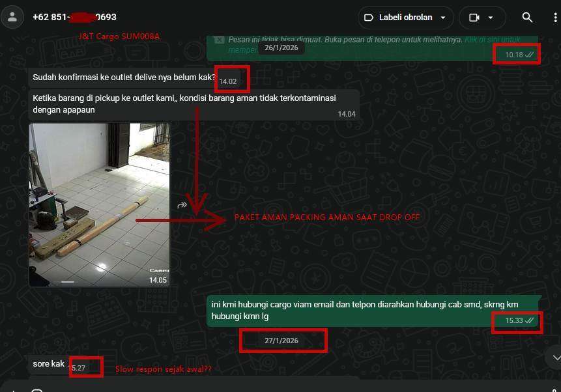Viewport: 561px width, 392px height.
Task: Click the read checkmarks on 15.33 message
Action: point(530,320)
